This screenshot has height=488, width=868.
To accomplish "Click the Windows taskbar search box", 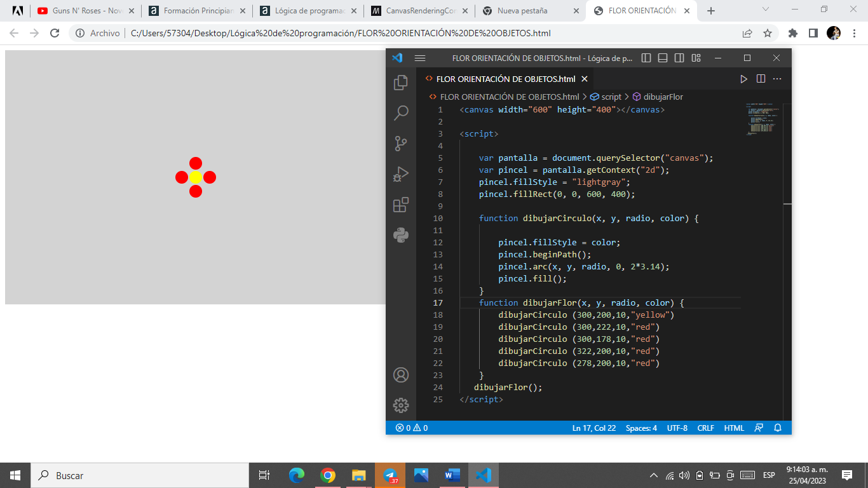I will tap(140, 475).
